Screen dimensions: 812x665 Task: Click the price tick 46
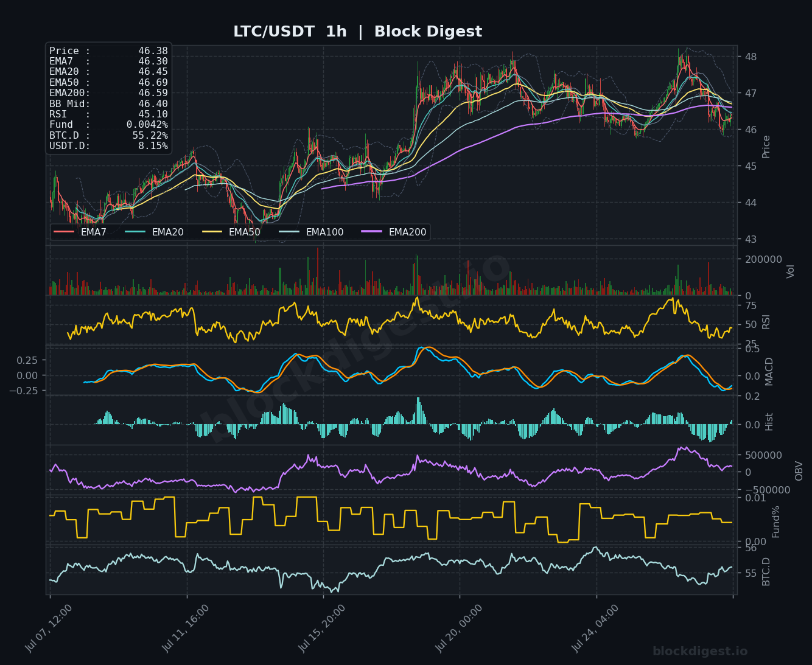[751, 130]
